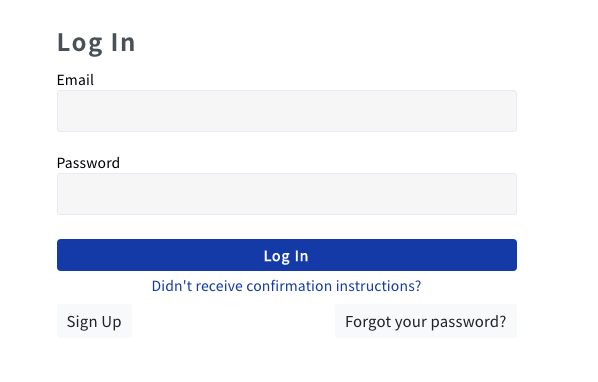The image size is (598, 382).
Task: Submit using the blue Log In button
Action: [x=287, y=255]
